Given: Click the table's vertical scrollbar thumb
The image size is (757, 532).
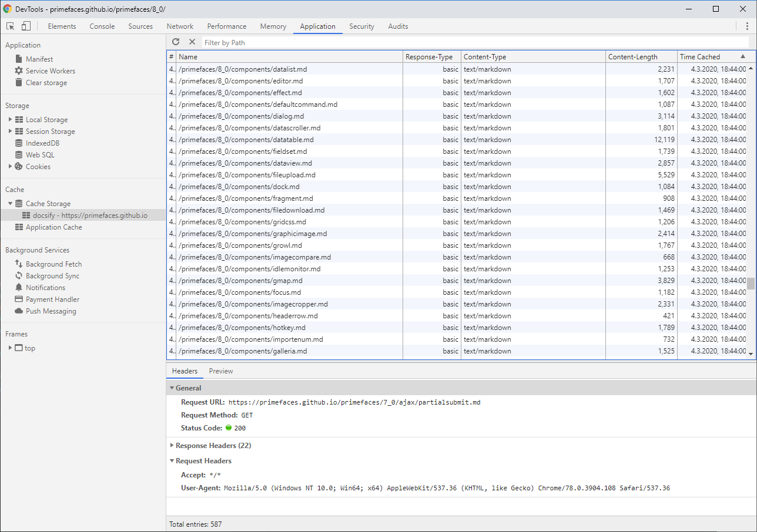Looking at the screenshot, I should [x=751, y=284].
